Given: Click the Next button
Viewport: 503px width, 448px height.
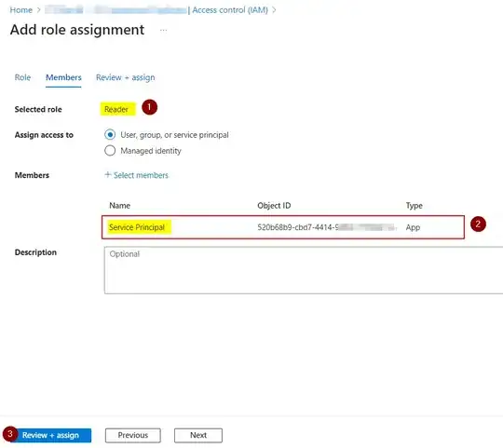Looking at the screenshot, I should click(x=198, y=435).
